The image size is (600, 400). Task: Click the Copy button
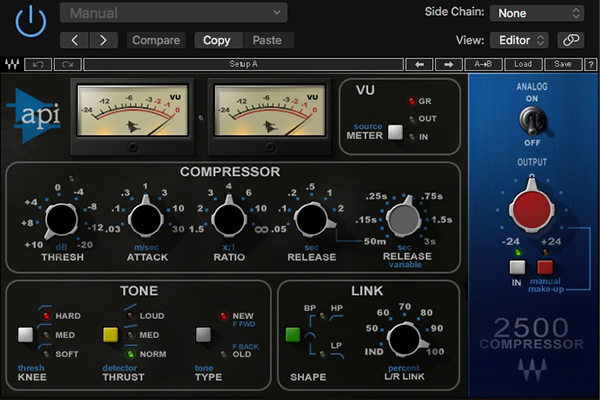[218, 40]
